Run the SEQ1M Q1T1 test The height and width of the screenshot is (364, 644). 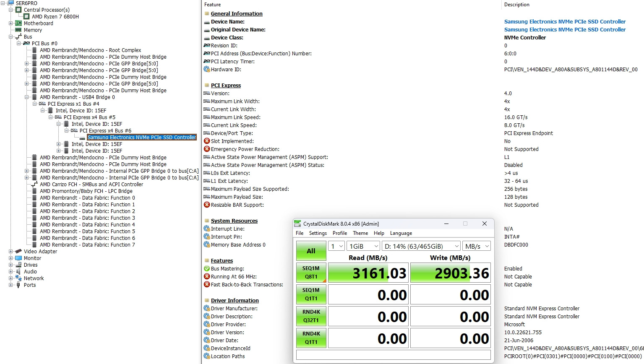[x=311, y=294]
